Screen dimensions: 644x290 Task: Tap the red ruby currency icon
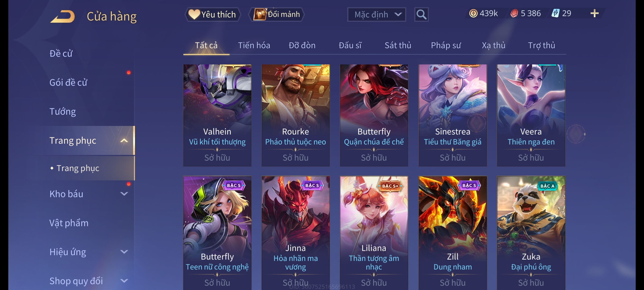514,13
